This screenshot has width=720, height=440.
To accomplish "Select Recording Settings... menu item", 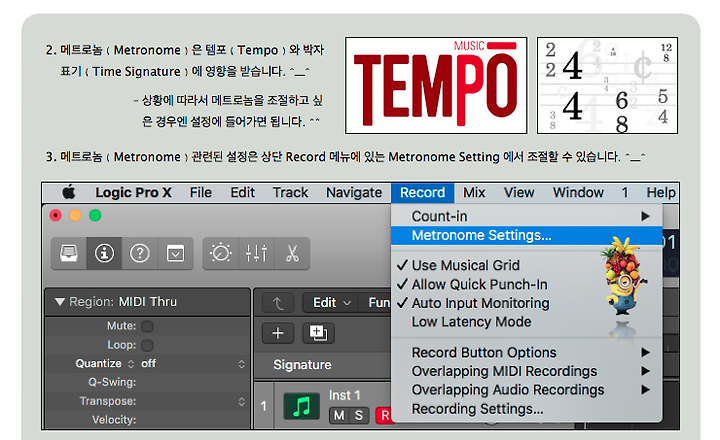I will [527, 409].
